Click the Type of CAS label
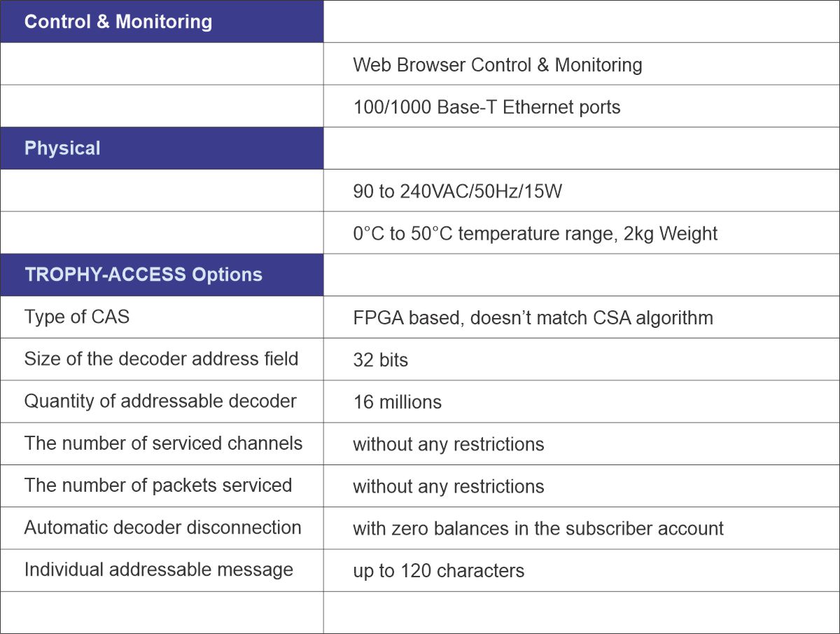 [x=77, y=317]
